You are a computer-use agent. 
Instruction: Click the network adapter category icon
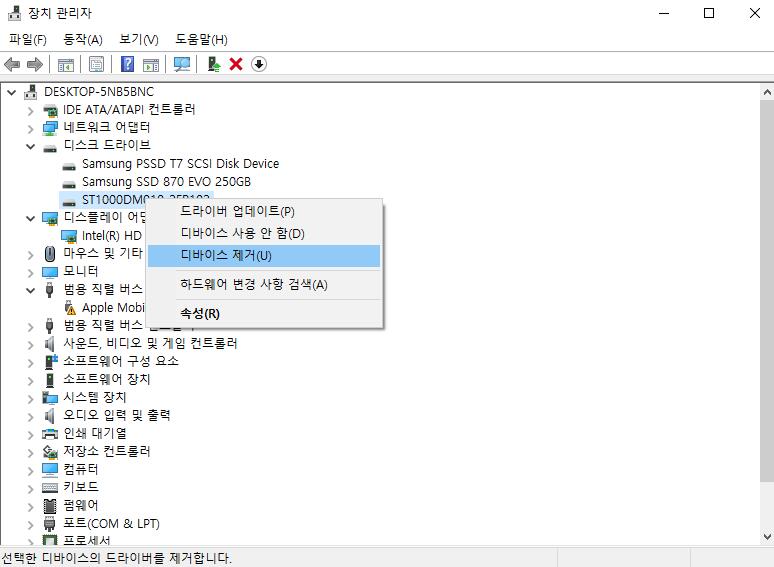[x=50, y=128]
